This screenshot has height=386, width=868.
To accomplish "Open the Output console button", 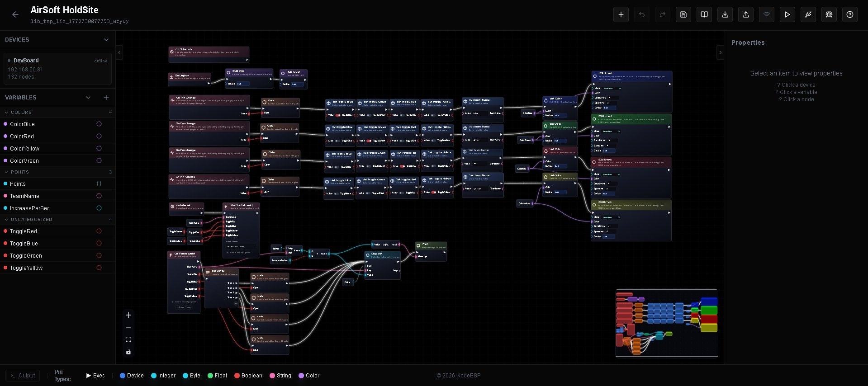I will 23,376.
